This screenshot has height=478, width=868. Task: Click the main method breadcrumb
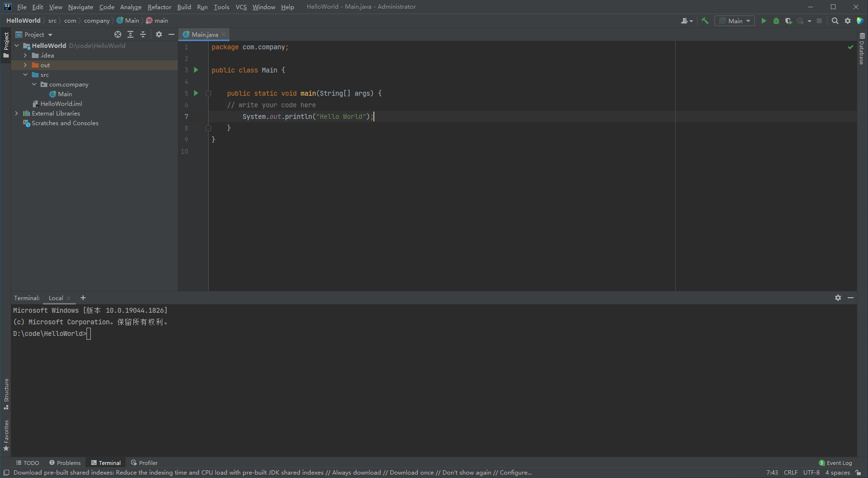[157, 20]
